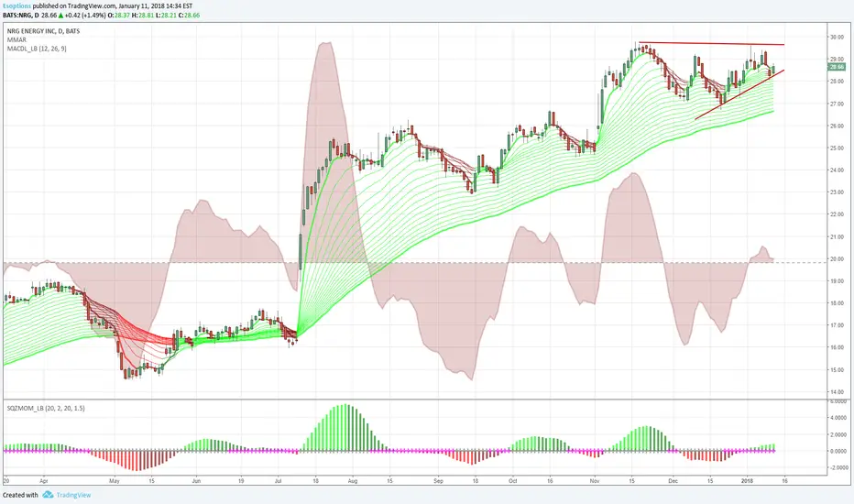Click the 29.00 price axis label
This screenshot has width=854, height=504.
pos(836,59)
